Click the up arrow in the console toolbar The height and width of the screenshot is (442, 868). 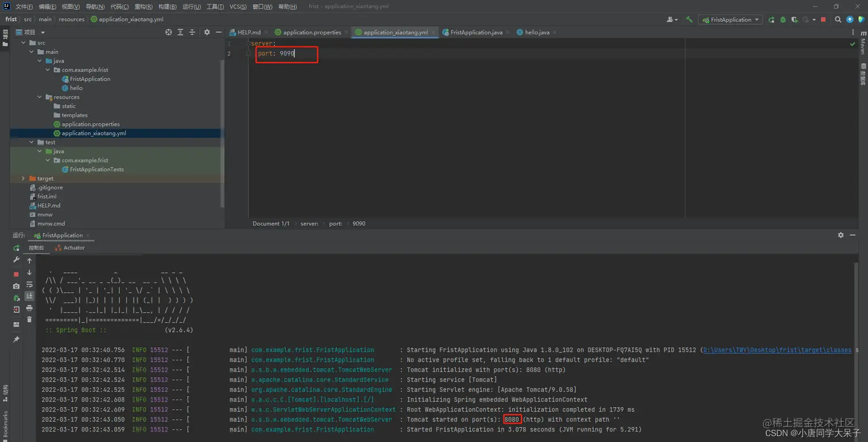coord(29,261)
